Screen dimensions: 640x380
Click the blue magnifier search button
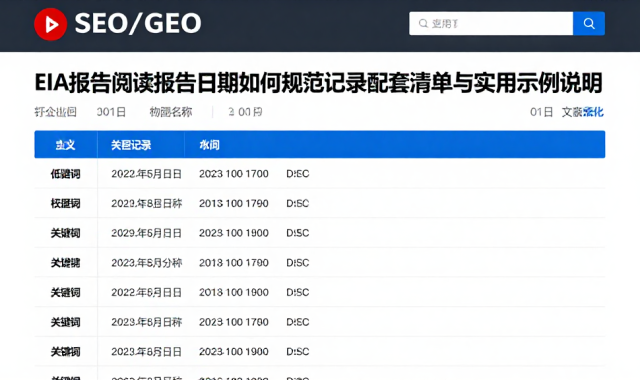589,23
